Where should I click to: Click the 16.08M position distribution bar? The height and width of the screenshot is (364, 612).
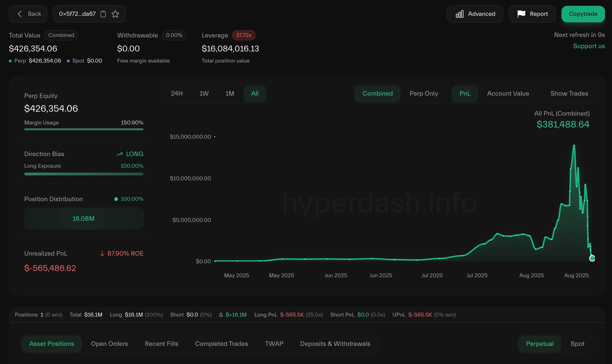click(84, 219)
